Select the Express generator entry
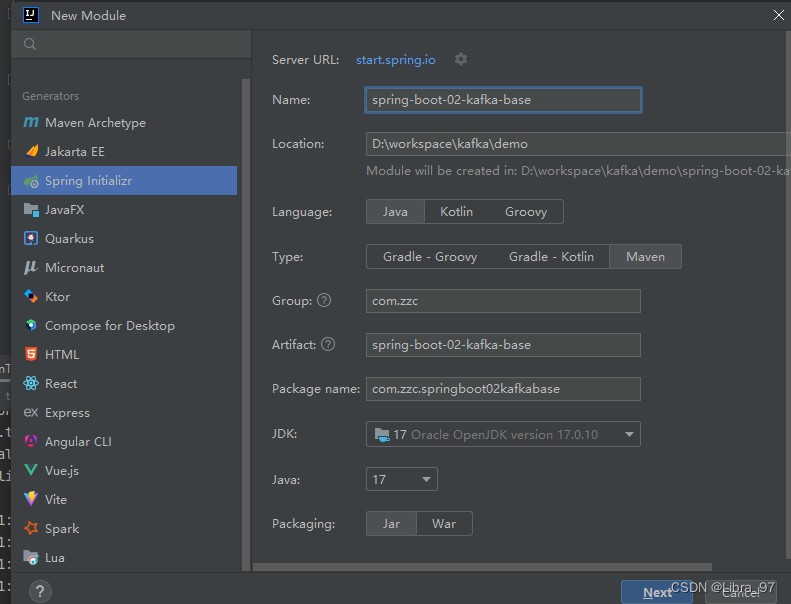Viewport: 791px width, 604px height. pos(124,412)
